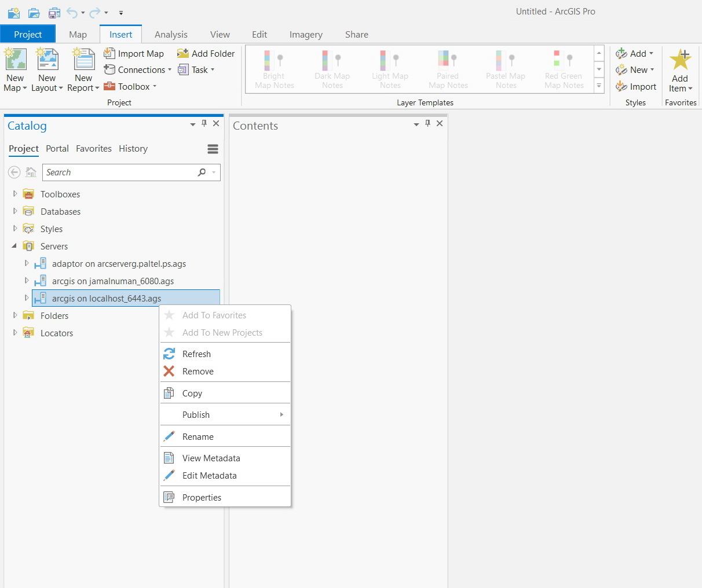
Task: Choose View Metadata from context menu
Action: coord(225,458)
